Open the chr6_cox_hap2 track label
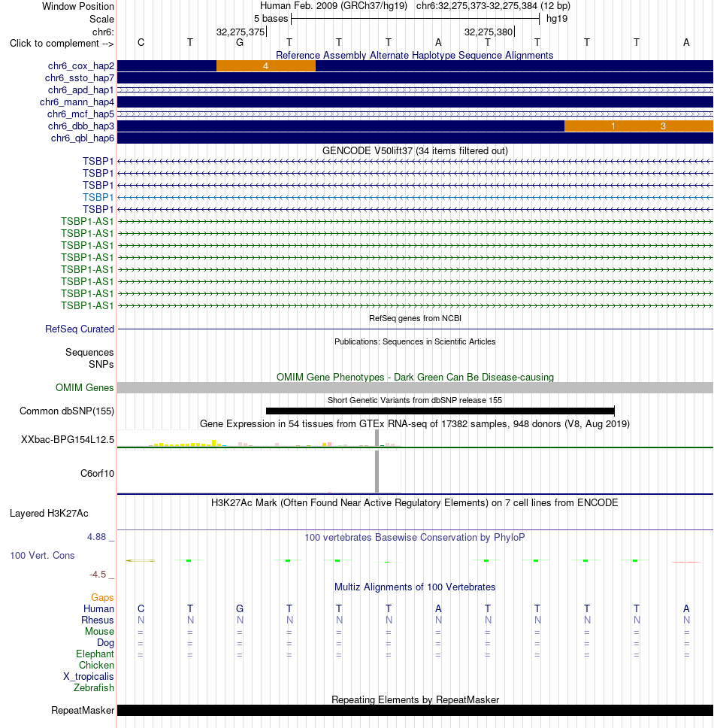714x728 pixels. [80, 66]
